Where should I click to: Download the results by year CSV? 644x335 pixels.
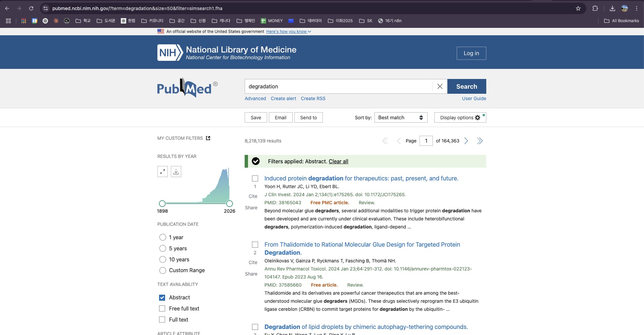pos(176,172)
